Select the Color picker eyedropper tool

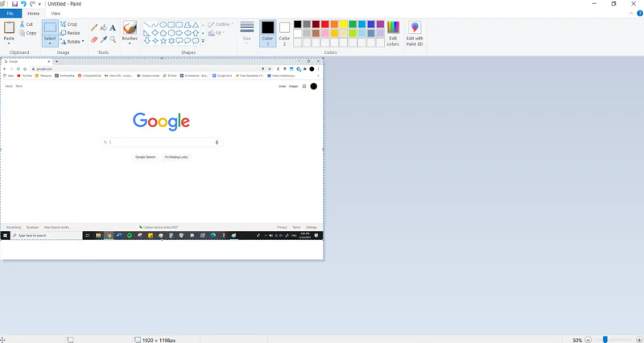[104, 39]
